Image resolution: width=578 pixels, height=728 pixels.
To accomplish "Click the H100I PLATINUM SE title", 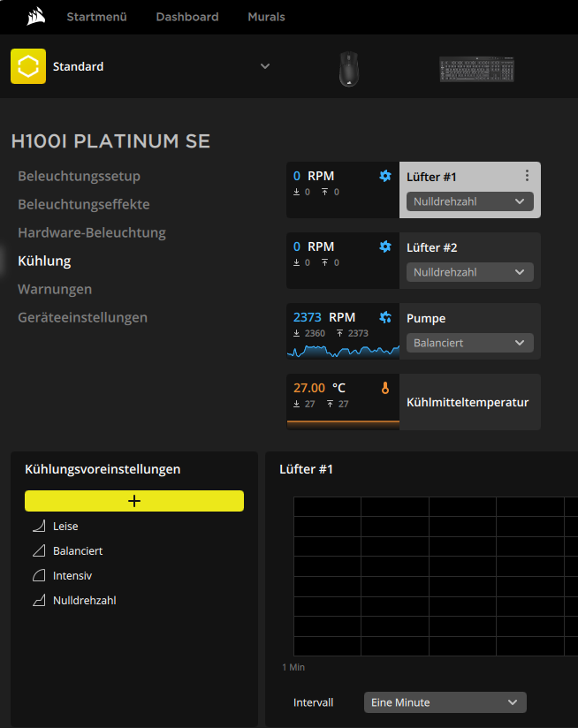I will 110,141.
